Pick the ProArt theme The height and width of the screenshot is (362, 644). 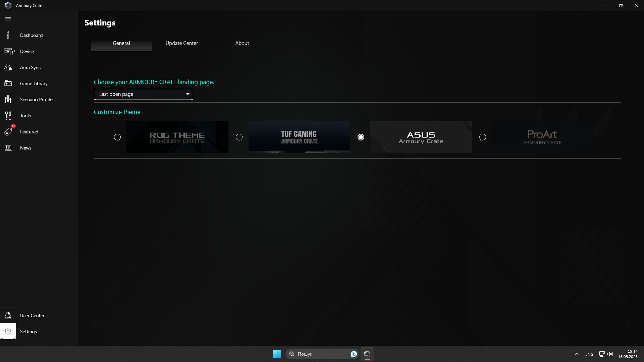coord(483,137)
